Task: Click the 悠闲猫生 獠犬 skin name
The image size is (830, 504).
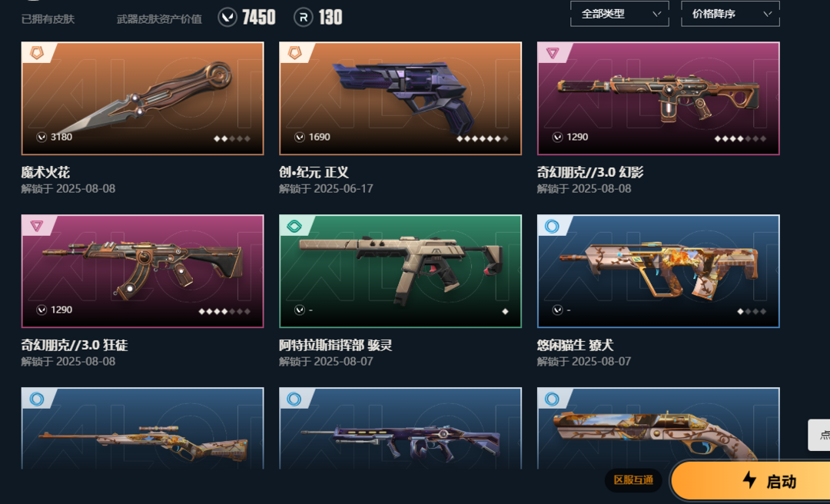Action: click(x=575, y=345)
